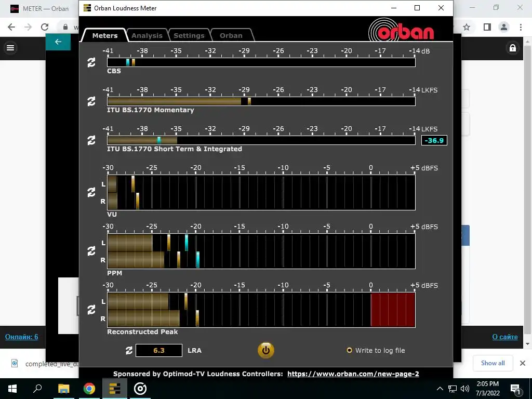Open the network tray icon
This screenshot has height=399, width=532.
click(x=453, y=389)
